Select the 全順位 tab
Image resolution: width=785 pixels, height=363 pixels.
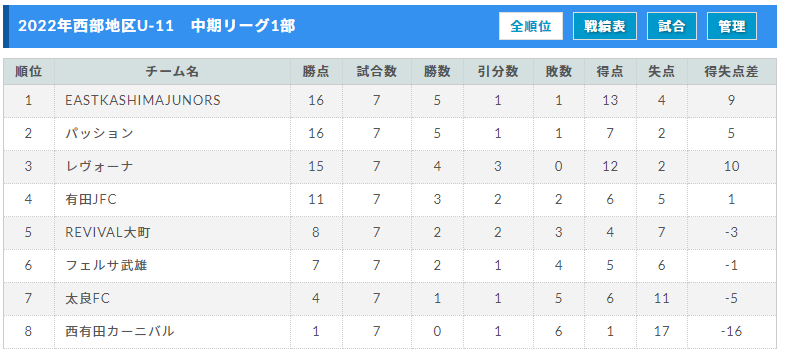tap(531, 26)
